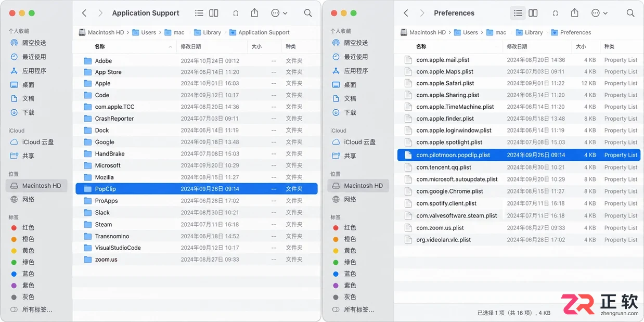Click back arrow in Preferences window
644x322 pixels.
(x=406, y=13)
